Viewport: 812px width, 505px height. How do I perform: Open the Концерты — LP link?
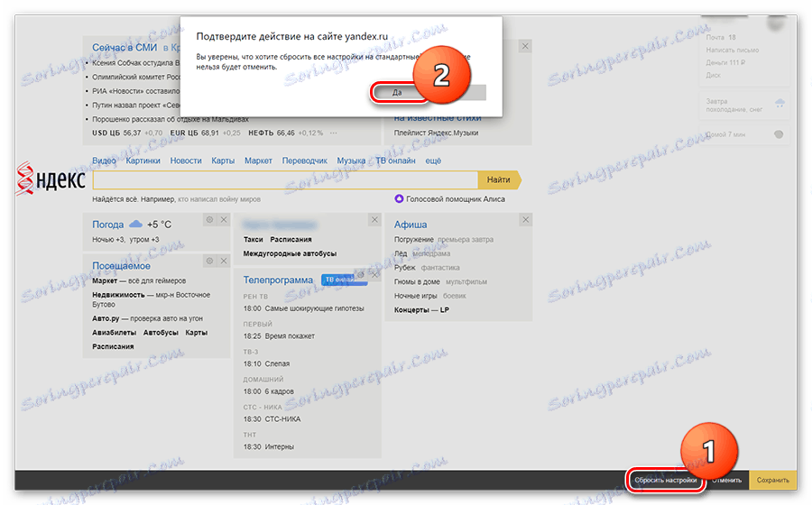pos(421,309)
